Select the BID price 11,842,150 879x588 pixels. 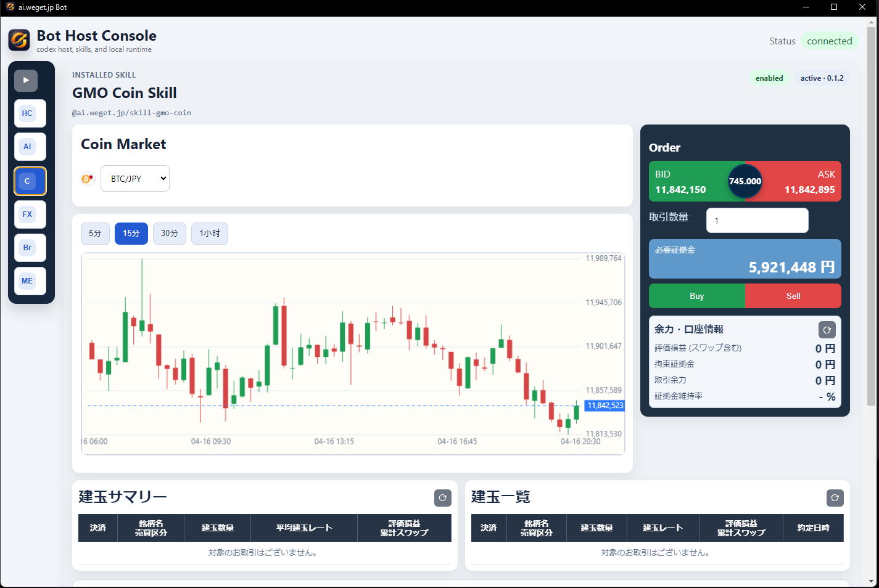click(680, 190)
